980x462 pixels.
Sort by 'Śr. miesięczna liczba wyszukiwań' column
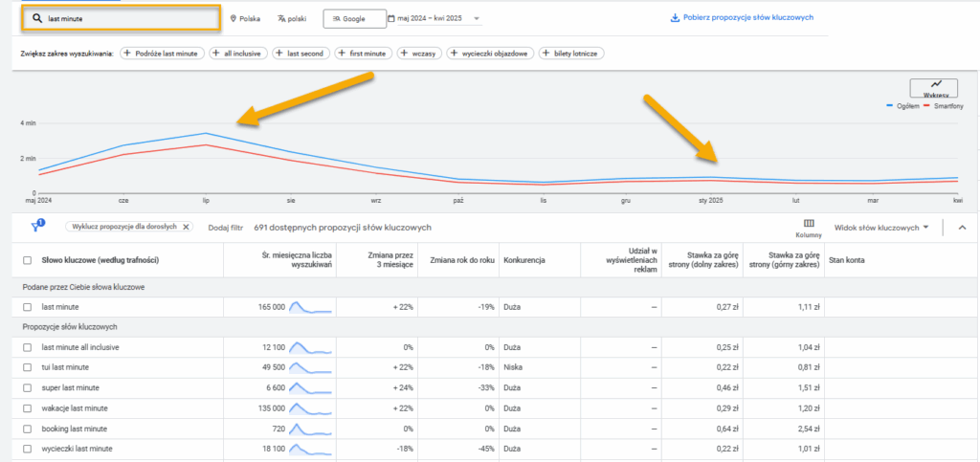pos(297,259)
